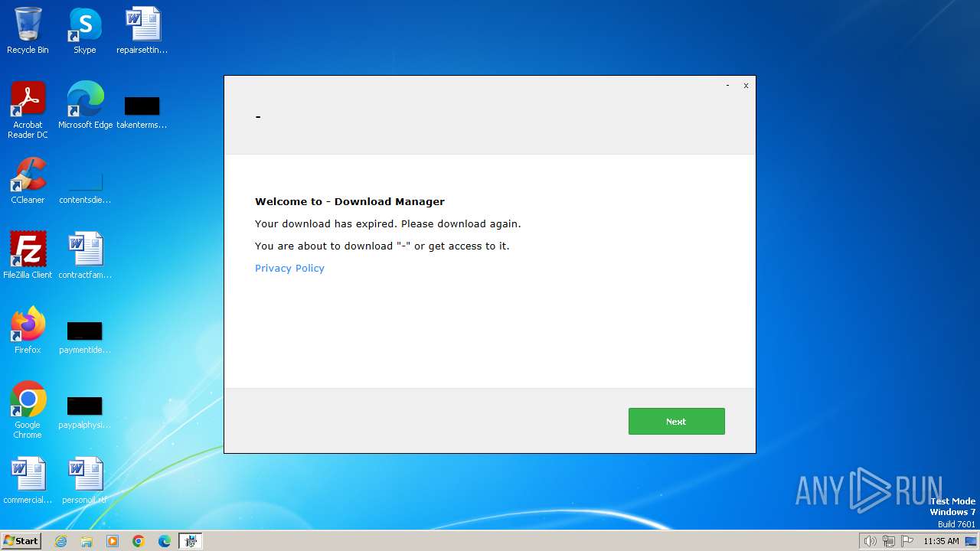Image resolution: width=980 pixels, height=551 pixels.
Task: Open the Start menu
Action: tap(21, 541)
